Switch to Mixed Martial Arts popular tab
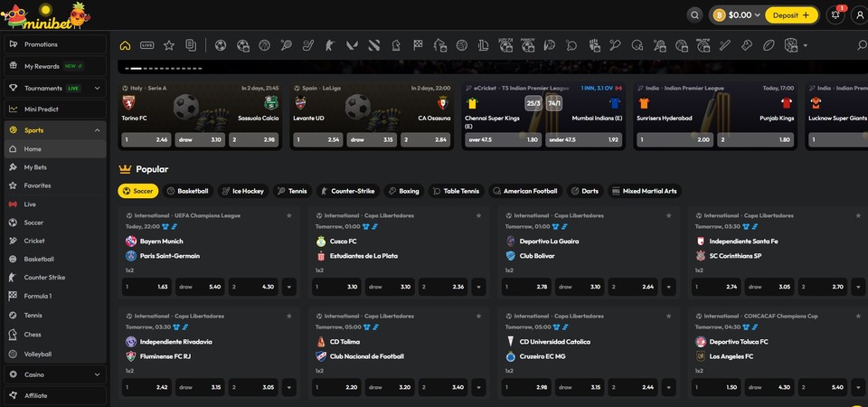 tap(645, 191)
